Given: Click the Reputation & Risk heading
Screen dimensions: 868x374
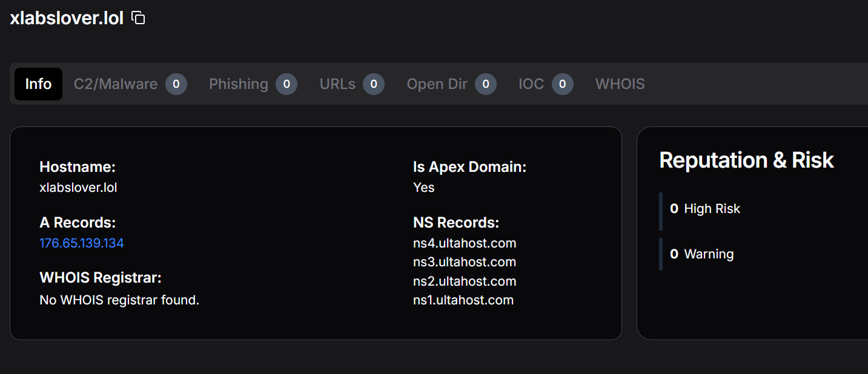Looking at the screenshot, I should pyautogui.click(x=746, y=160).
